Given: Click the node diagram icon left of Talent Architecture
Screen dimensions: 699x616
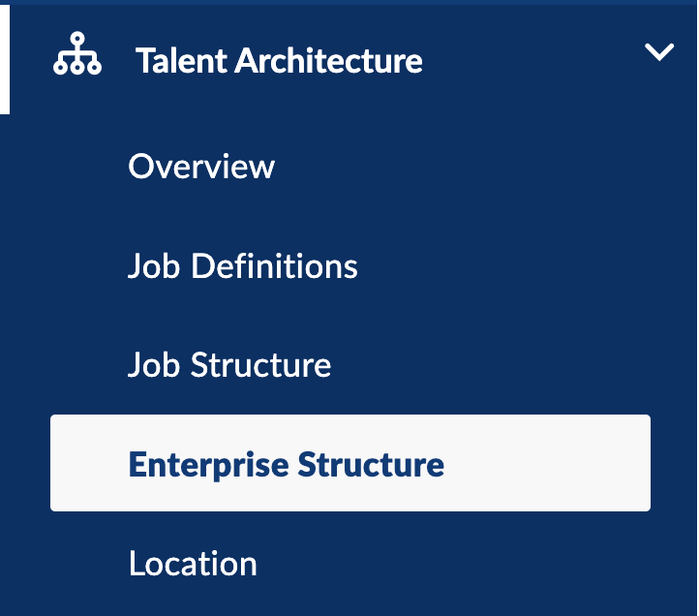Looking at the screenshot, I should point(77,53).
